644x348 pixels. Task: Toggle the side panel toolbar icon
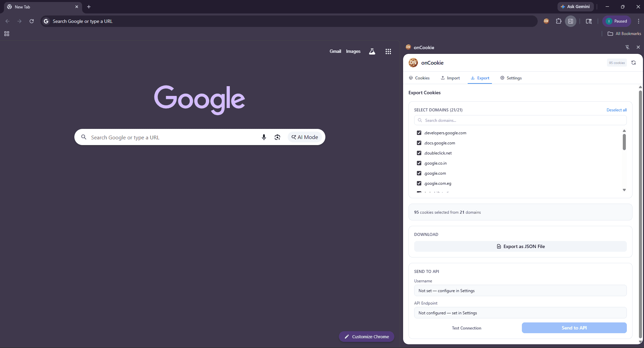tap(571, 21)
